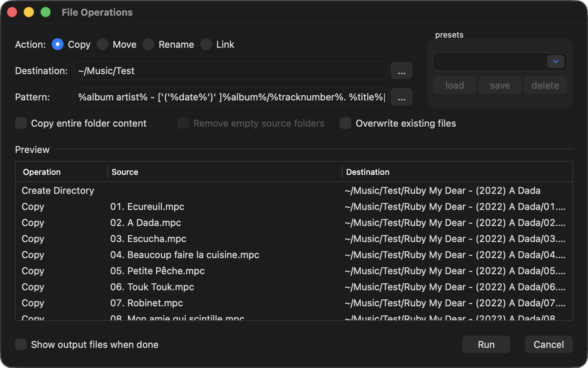Select the Copy action radio button

58,45
